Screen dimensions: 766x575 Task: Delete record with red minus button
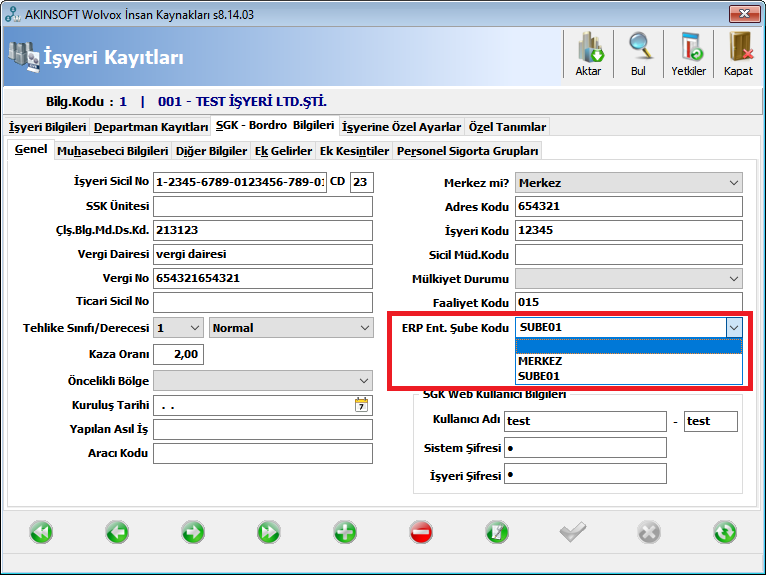pyautogui.click(x=421, y=532)
